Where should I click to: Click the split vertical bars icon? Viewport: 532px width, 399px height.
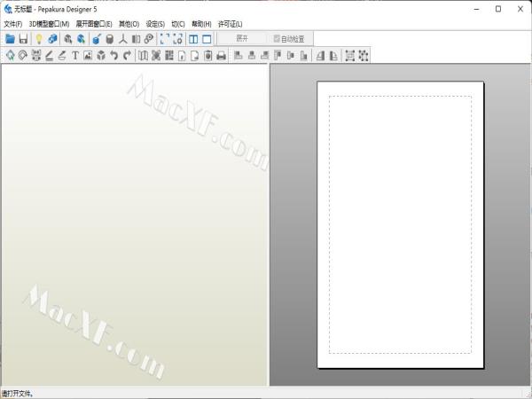[136, 39]
